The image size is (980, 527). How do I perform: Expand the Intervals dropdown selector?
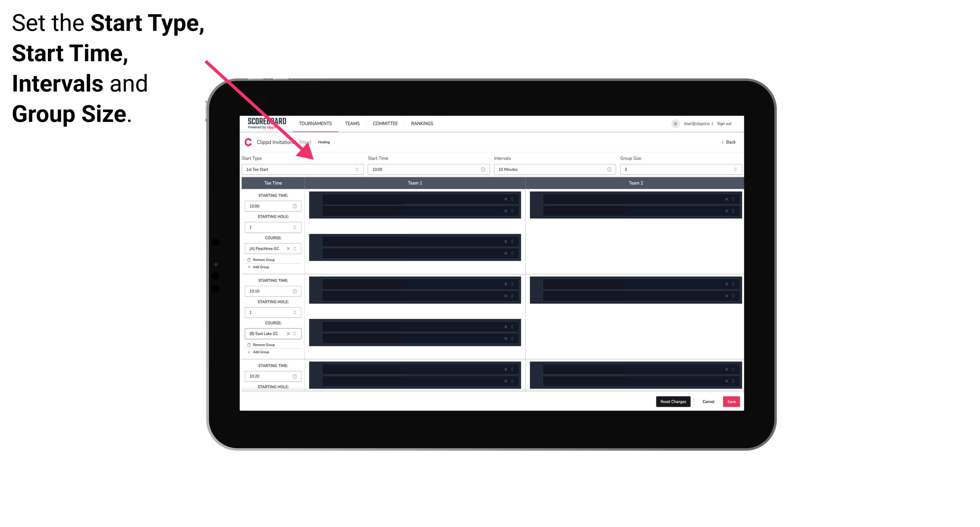coord(608,169)
